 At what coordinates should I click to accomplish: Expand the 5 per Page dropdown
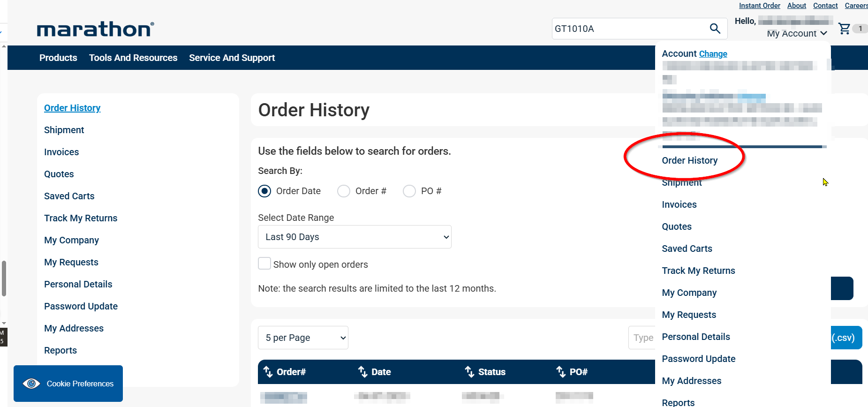point(303,338)
